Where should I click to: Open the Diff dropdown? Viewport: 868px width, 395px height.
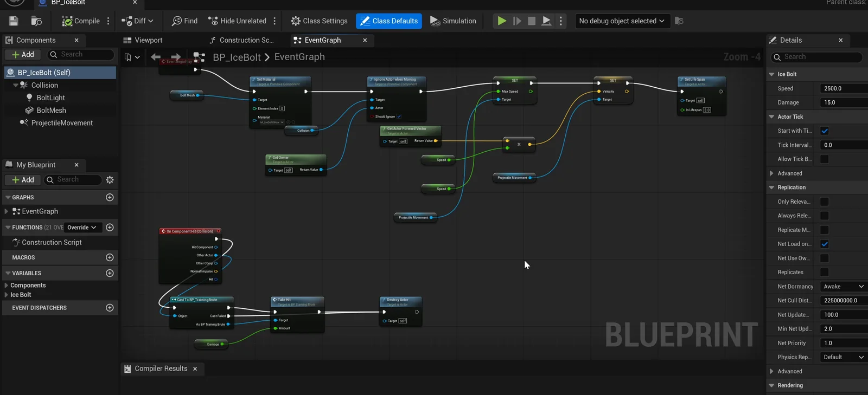click(x=137, y=21)
